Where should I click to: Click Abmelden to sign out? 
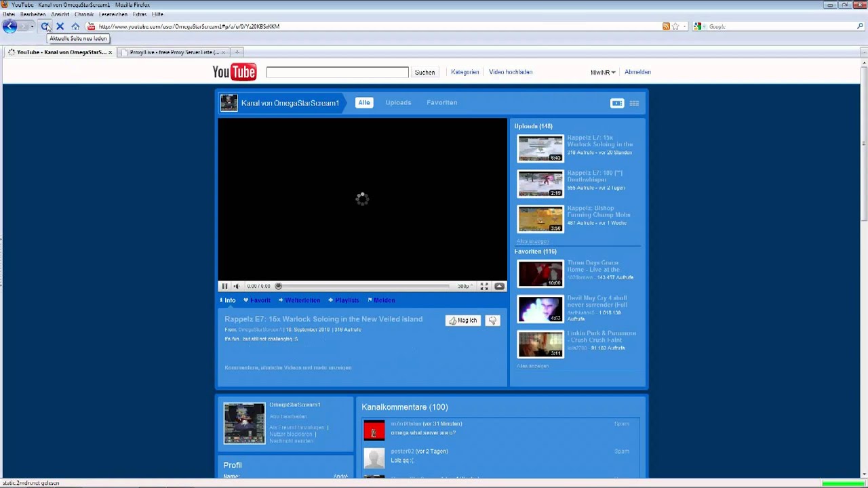(637, 72)
